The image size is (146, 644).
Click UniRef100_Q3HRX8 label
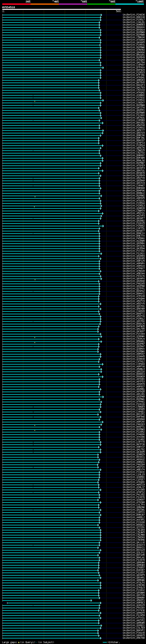[134, 208]
